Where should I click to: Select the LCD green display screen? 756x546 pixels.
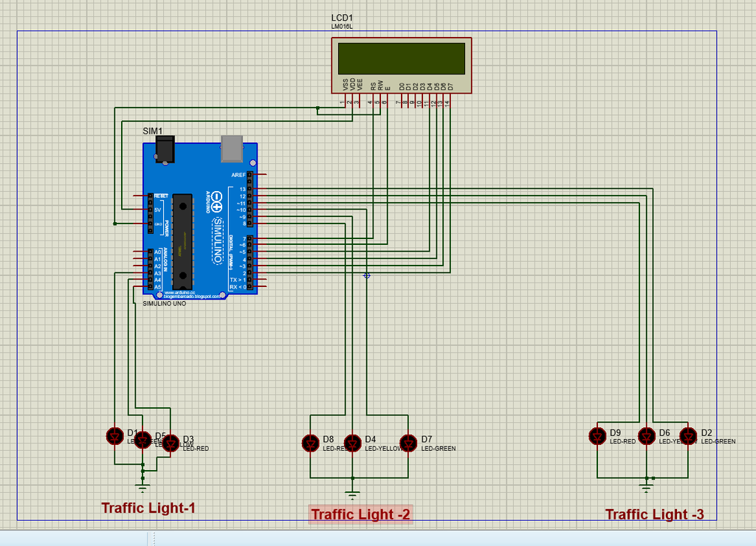(401, 58)
